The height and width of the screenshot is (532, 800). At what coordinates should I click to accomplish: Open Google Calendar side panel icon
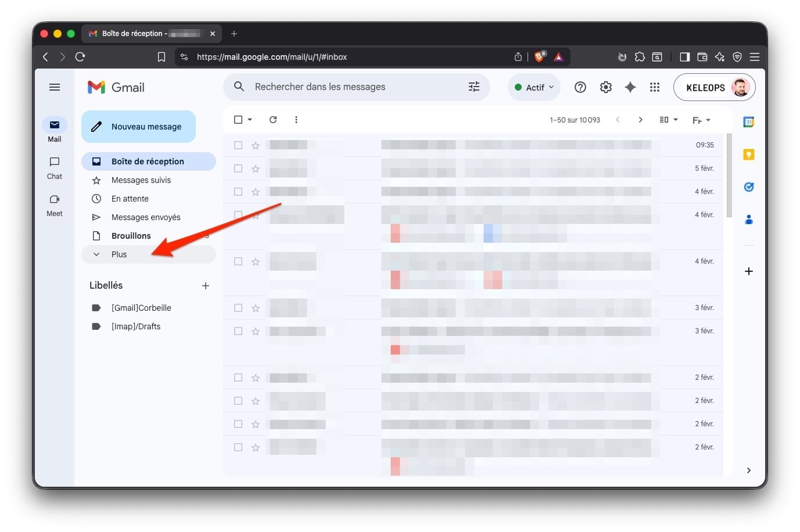coord(748,122)
